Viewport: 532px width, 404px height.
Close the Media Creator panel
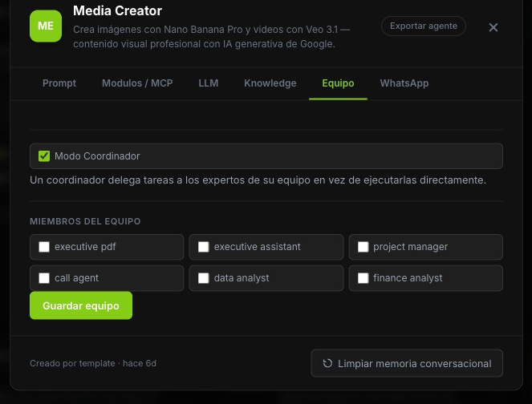493,27
